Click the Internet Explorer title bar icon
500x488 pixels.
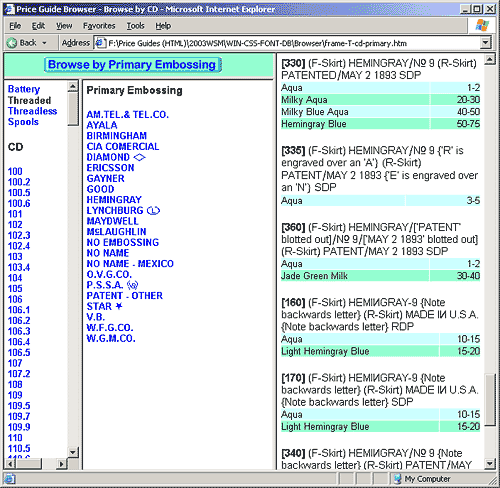coord(10,9)
